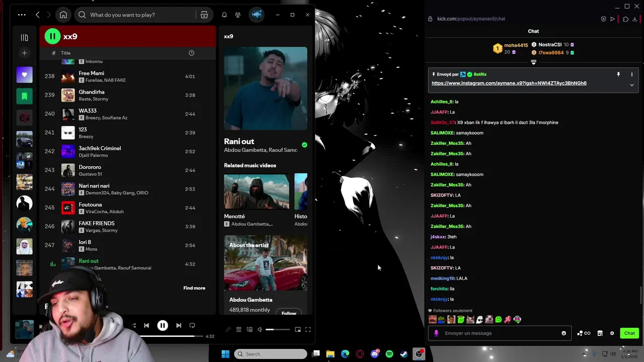Adjust Spotify volume slider
Viewport: 644px width, 362px height.
(278, 330)
